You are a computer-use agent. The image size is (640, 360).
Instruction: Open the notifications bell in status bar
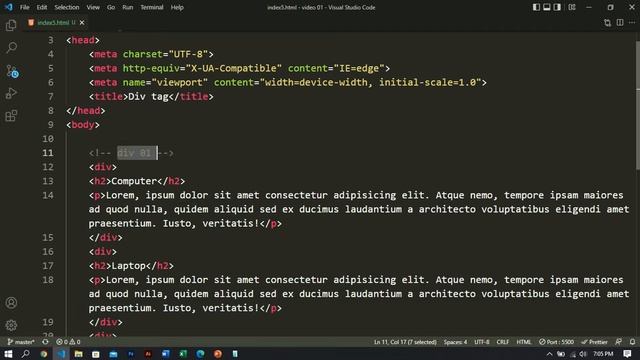point(632,342)
